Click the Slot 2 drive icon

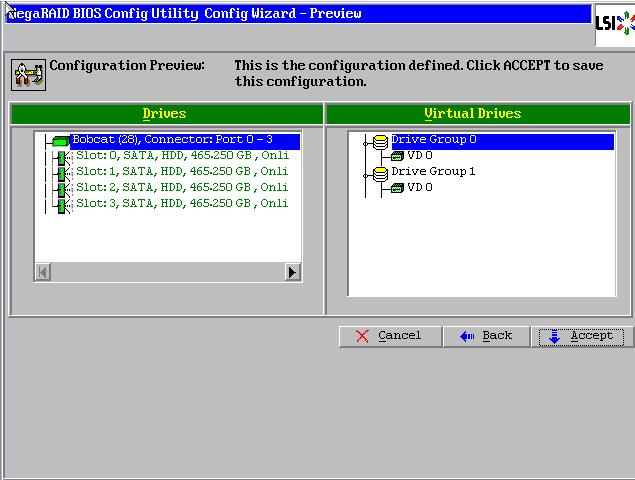(62, 189)
